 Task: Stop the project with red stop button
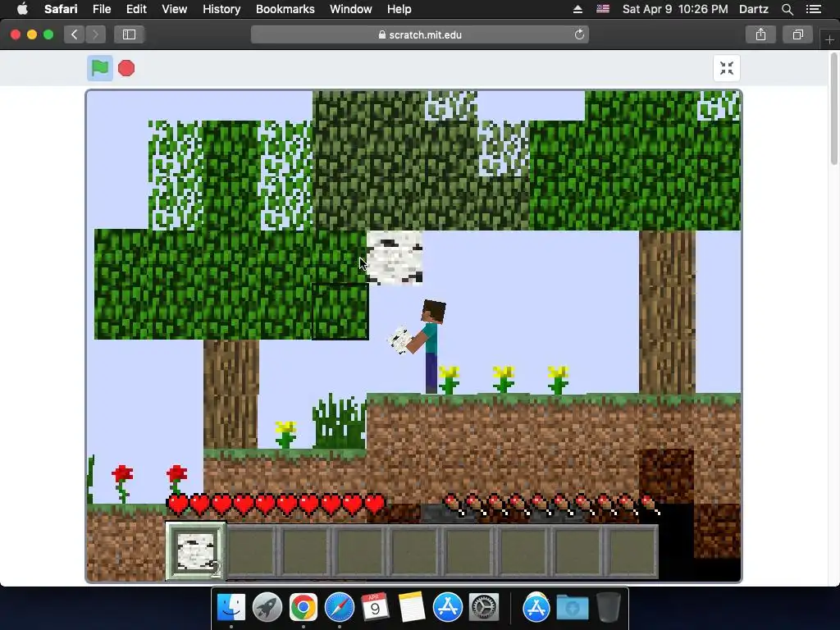point(126,68)
